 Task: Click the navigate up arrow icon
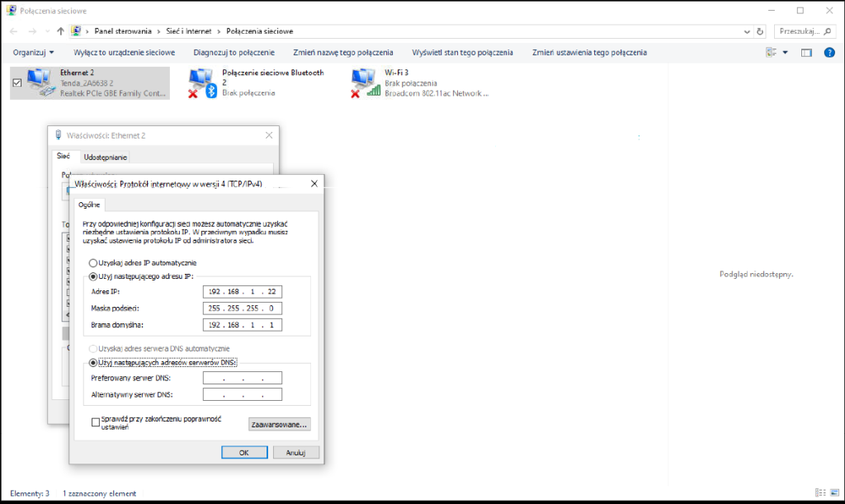[61, 30]
